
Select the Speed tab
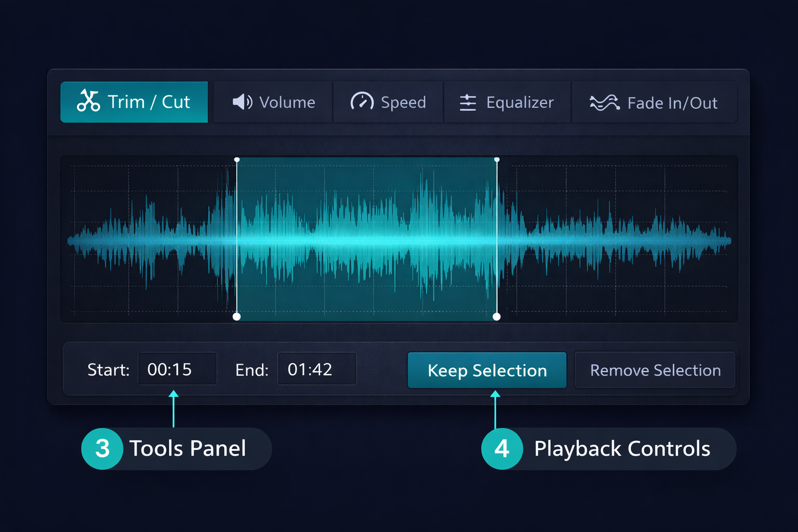point(388,102)
